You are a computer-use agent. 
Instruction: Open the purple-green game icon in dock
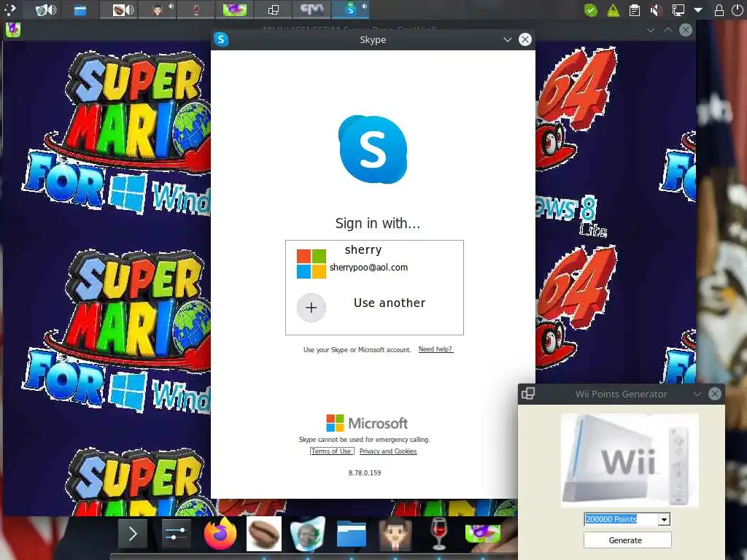(x=483, y=534)
